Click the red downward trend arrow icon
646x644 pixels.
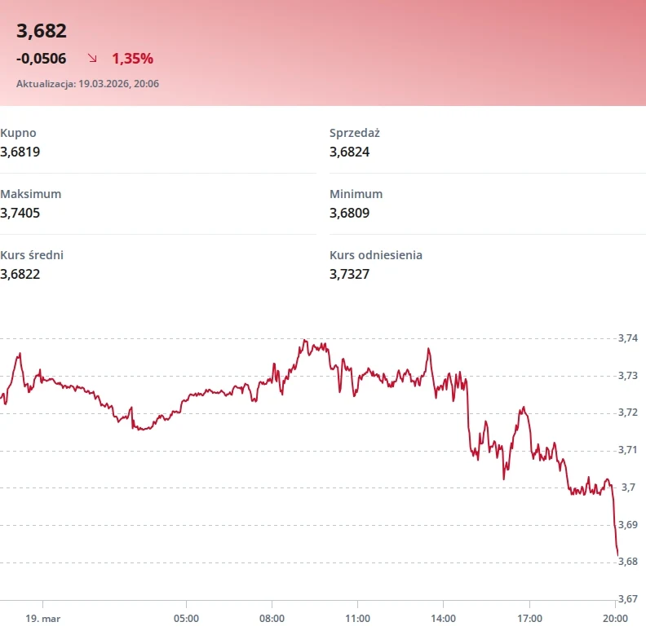click(92, 59)
